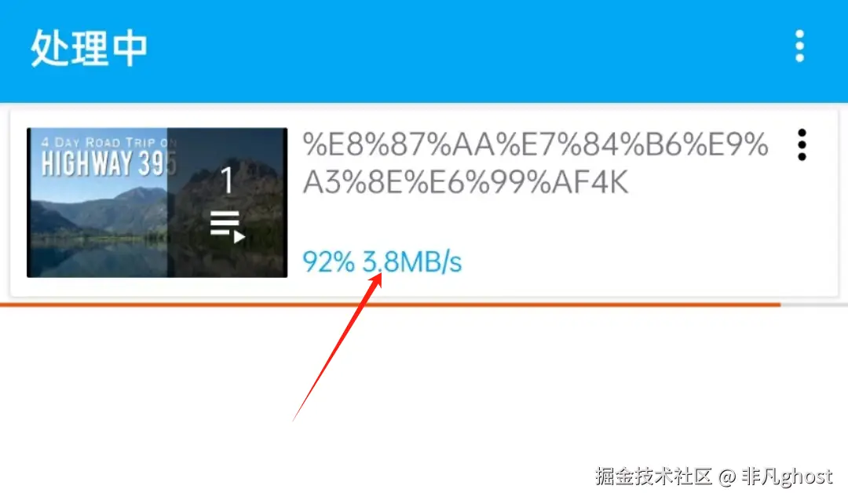Click the 掘金技术社区 watermark text
The height and width of the screenshot is (504, 848).
[653, 477]
